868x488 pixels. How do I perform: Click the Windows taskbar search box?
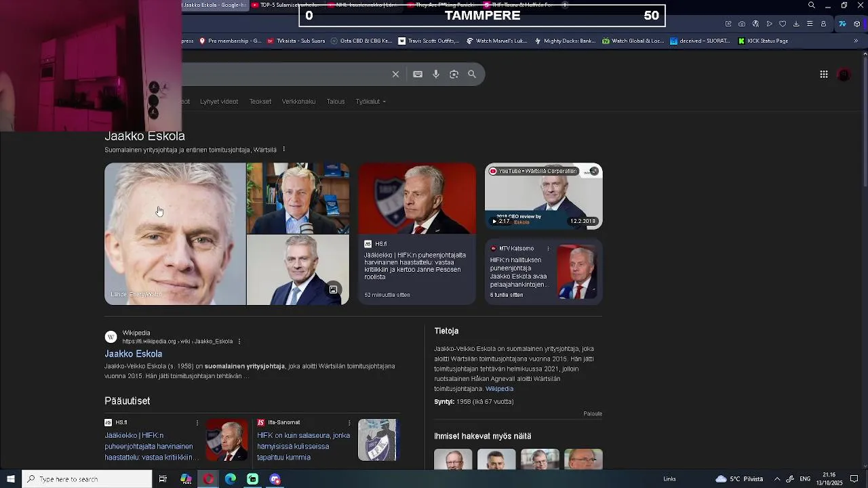coord(87,479)
